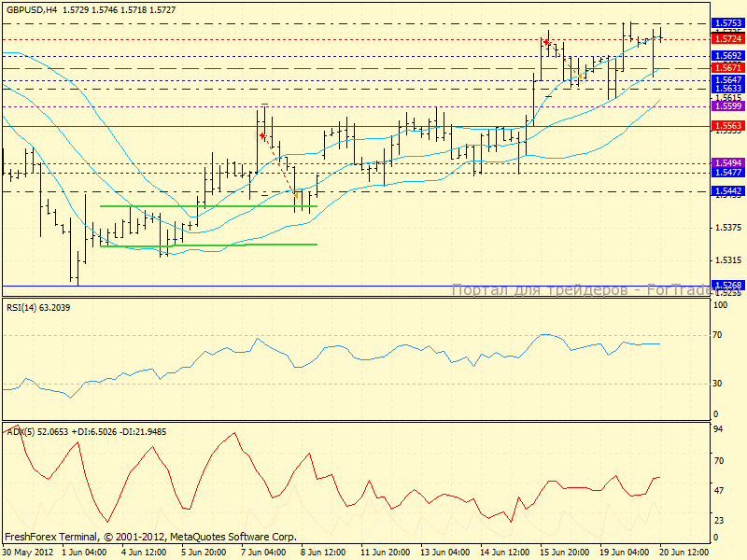Click the blue 1.5442 price tag
This screenshot has width=747, height=560.
(x=727, y=191)
